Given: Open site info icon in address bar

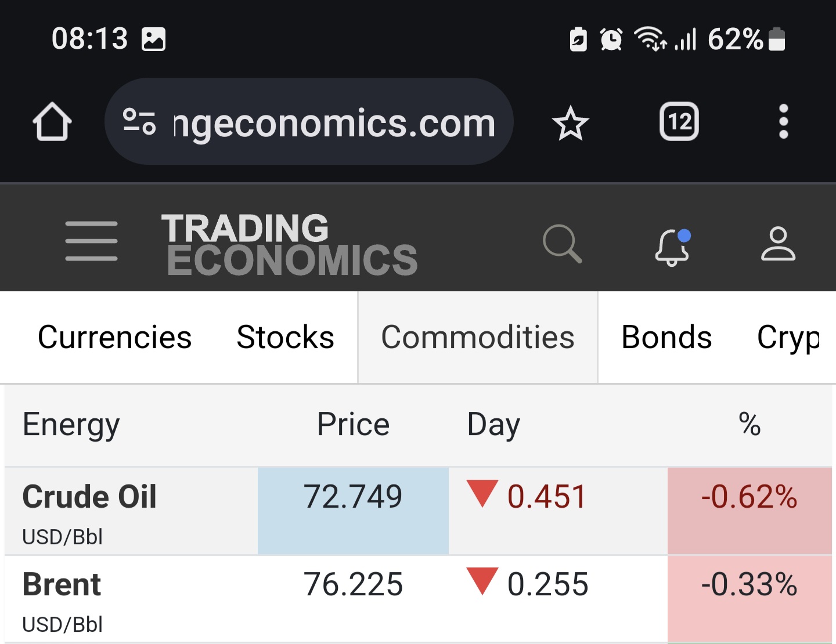Looking at the screenshot, I should click(x=140, y=122).
